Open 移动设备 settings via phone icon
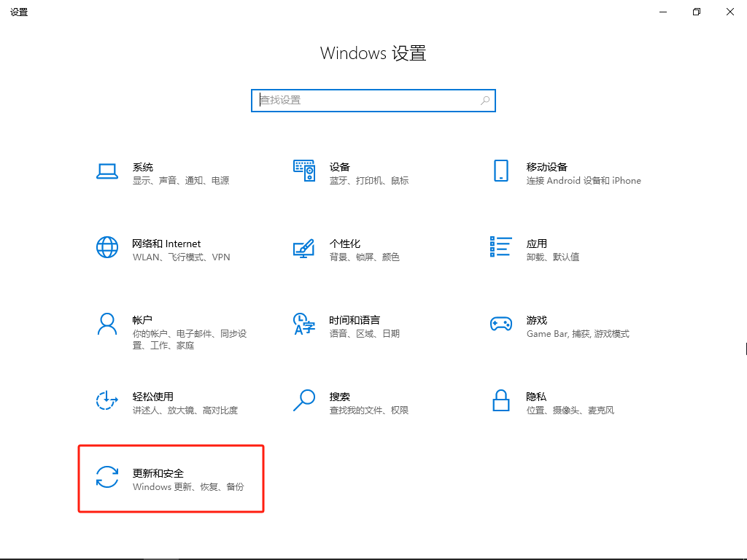The width and height of the screenshot is (747, 560). pos(501,171)
